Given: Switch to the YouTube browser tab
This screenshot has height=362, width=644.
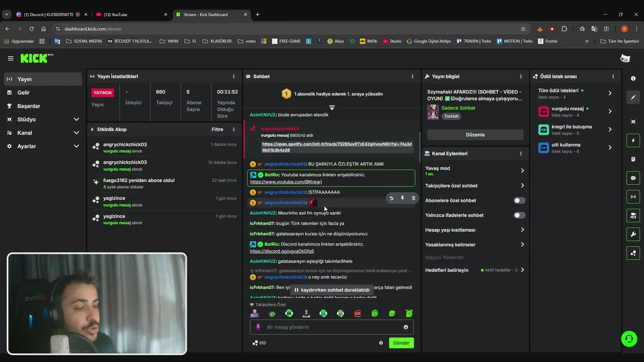Looking at the screenshot, I should (x=130, y=15).
